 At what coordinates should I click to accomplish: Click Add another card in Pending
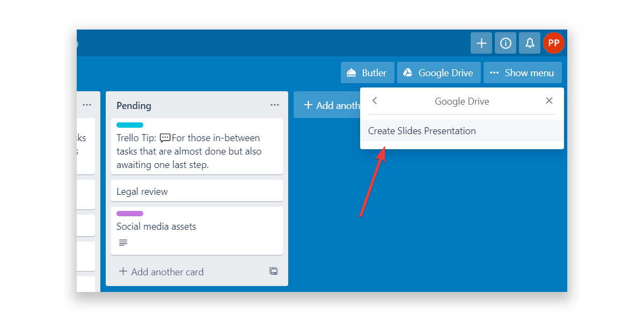[x=161, y=272]
